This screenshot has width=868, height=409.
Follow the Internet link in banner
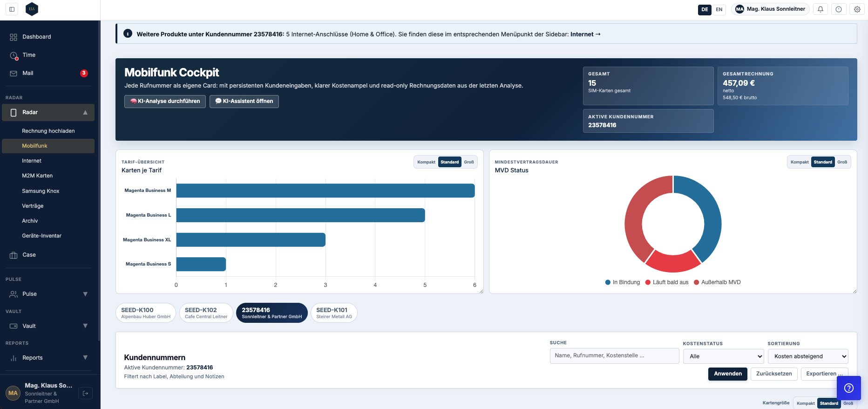tap(585, 34)
